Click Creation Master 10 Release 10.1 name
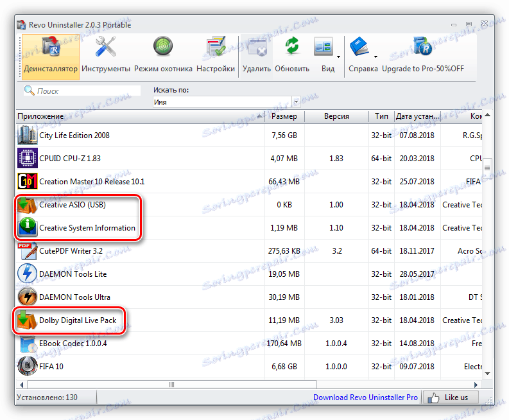Image resolution: width=509 pixels, height=420 pixels. [x=92, y=182]
